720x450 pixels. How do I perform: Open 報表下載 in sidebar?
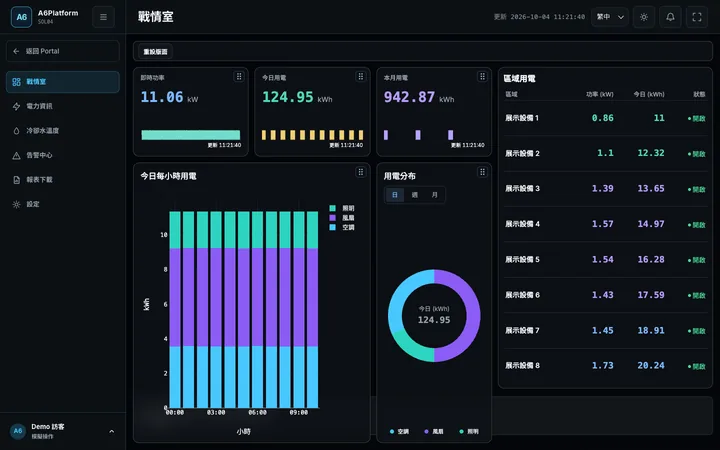coord(63,180)
